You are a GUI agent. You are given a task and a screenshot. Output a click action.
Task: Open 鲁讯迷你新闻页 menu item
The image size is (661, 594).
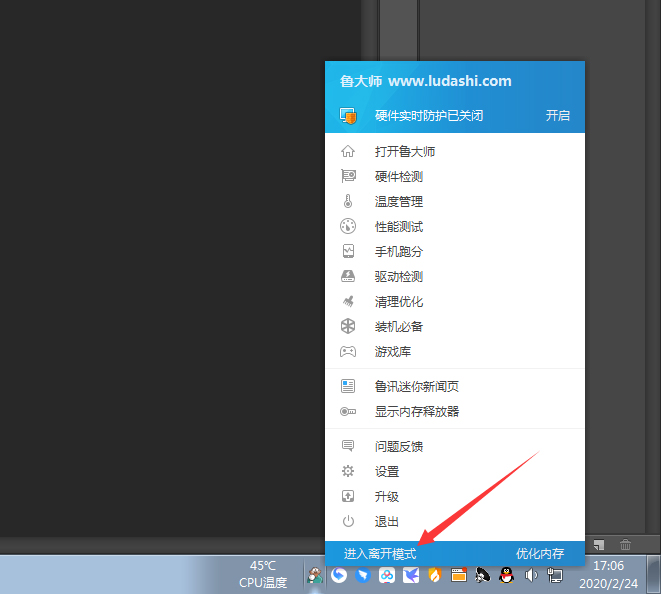pos(416,386)
